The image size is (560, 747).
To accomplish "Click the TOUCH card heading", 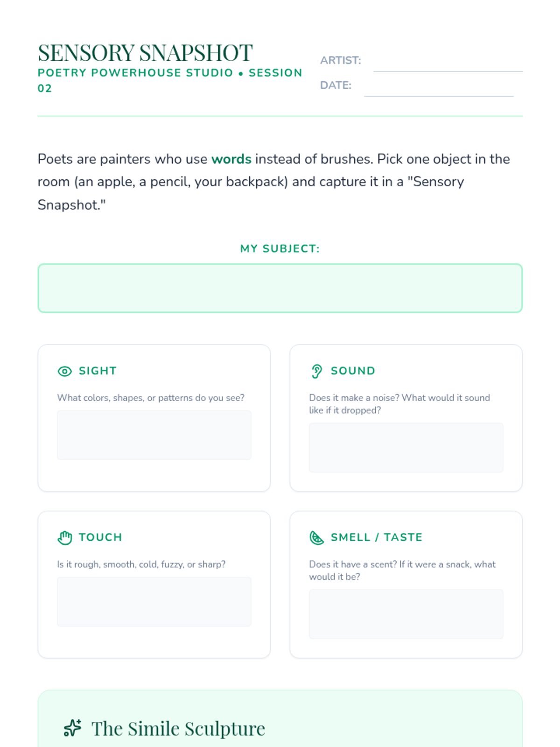I will point(100,537).
